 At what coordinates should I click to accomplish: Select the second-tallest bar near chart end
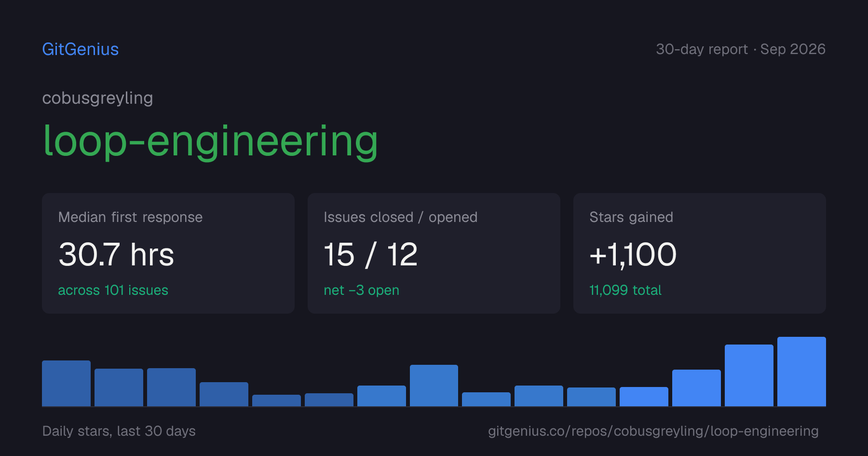coord(749,375)
